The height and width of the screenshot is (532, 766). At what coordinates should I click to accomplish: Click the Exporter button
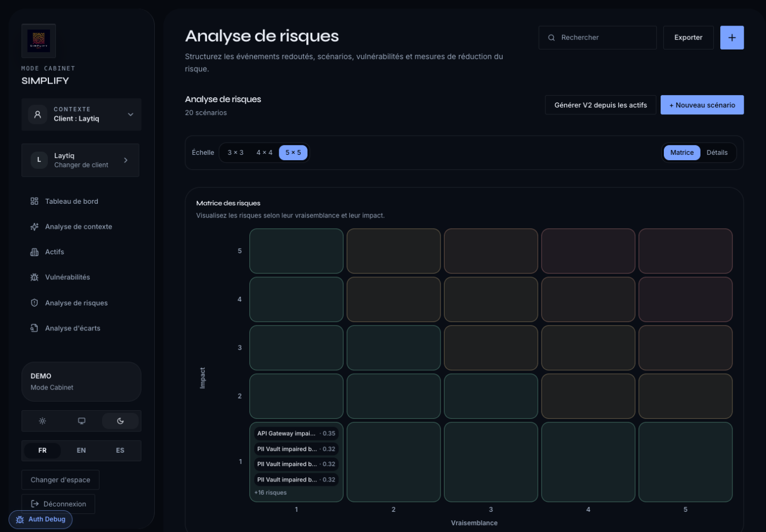688,38
